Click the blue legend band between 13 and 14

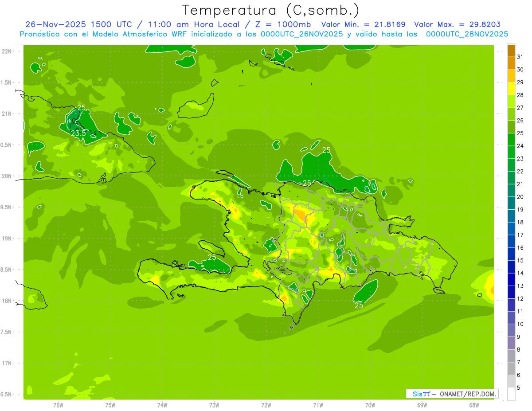pyautogui.click(x=511, y=279)
